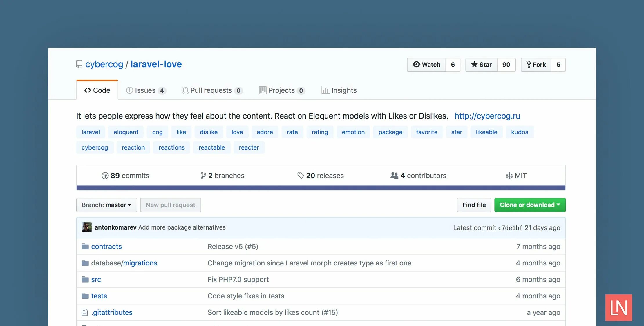The height and width of the screenshot is (326, 644).
Task: Click the cog topic tag
Action: tap(158, 132)
